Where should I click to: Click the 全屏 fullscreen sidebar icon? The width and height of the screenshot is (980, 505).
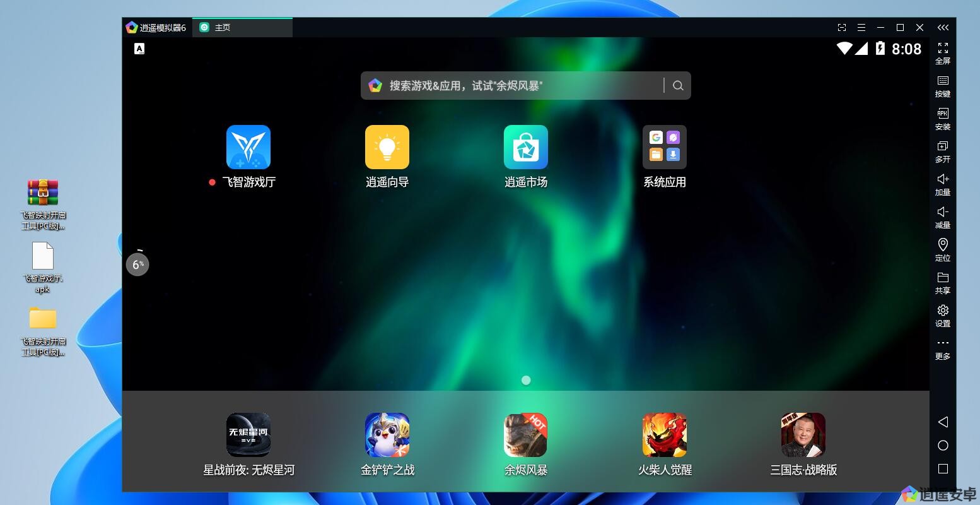click(x=943, y=52)
